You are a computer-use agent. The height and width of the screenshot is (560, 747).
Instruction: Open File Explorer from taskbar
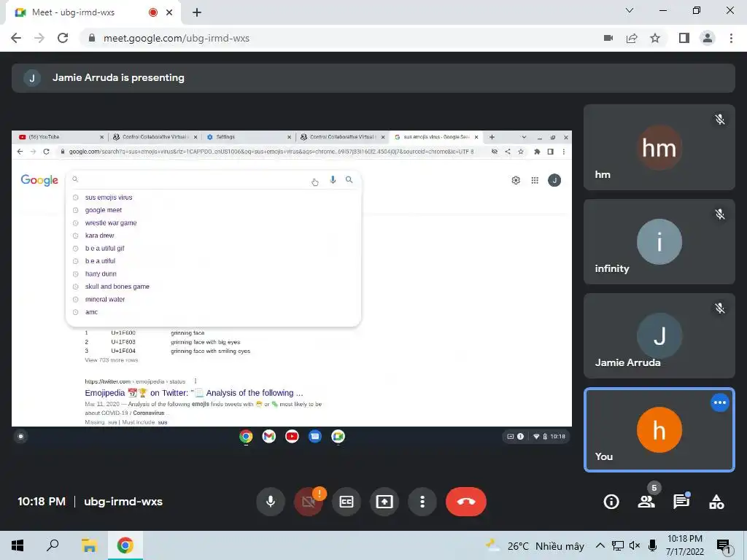(x=89, y=545)
